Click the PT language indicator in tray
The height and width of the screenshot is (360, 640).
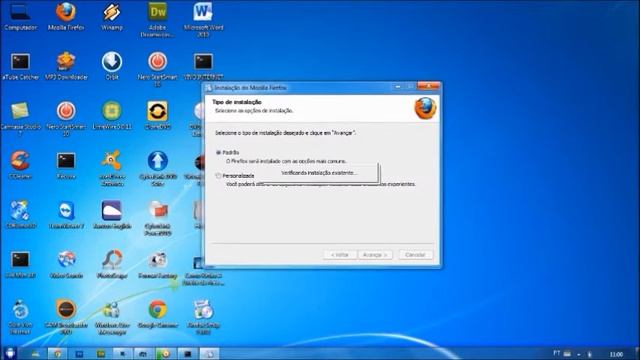pos(556,353)
